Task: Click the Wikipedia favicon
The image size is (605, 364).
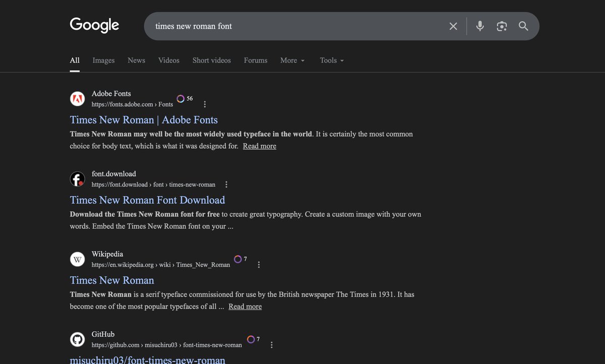Action: pyautogui.click(x=77, y=259)
